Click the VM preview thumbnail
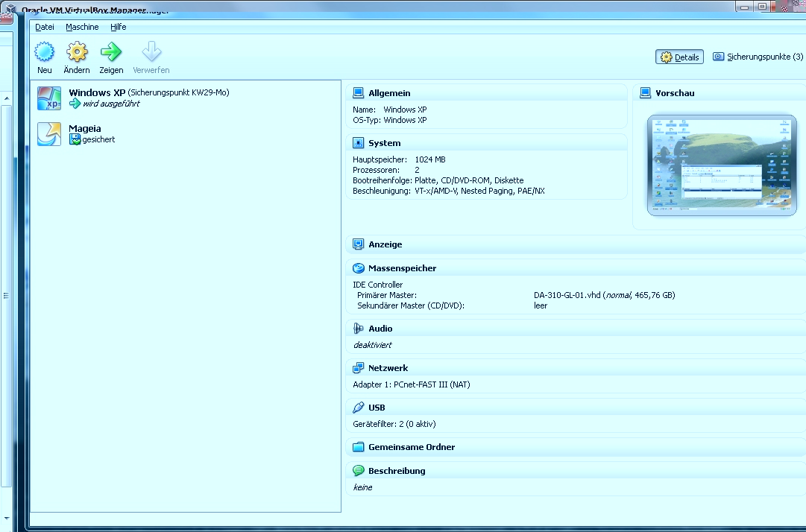The image size is (806, 532). (x=722, y=165)
